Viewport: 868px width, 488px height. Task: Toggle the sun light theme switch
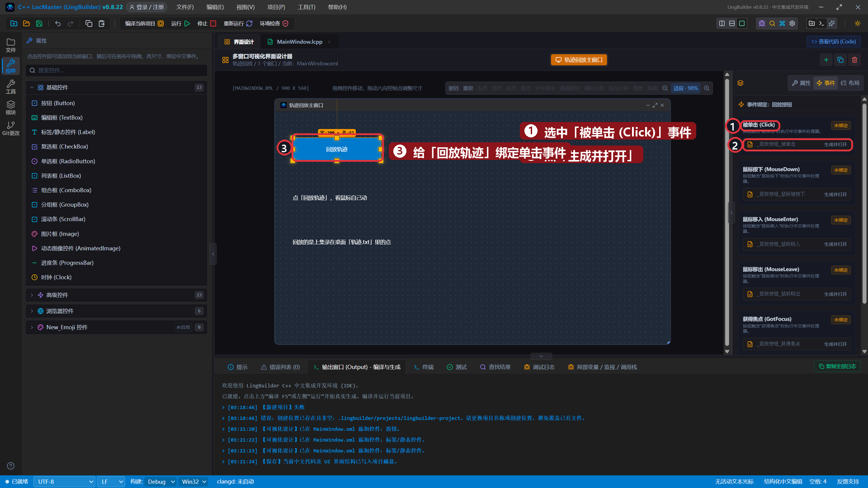858,23
